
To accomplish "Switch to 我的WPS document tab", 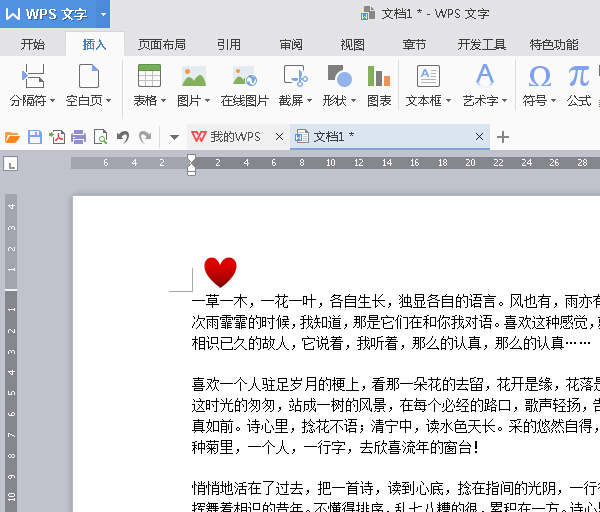I will 234,137.
